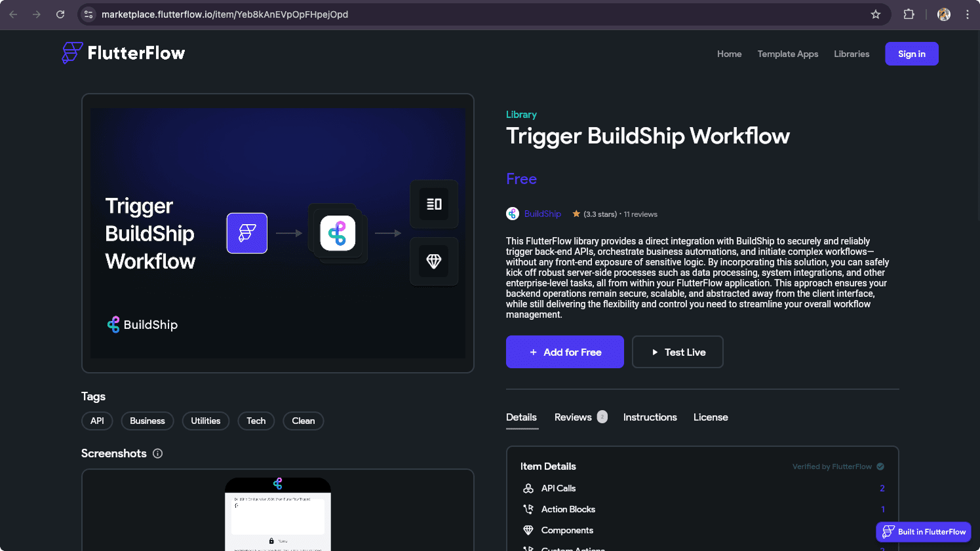Open the License tab
Screen dimensions: 980x551
711,417
